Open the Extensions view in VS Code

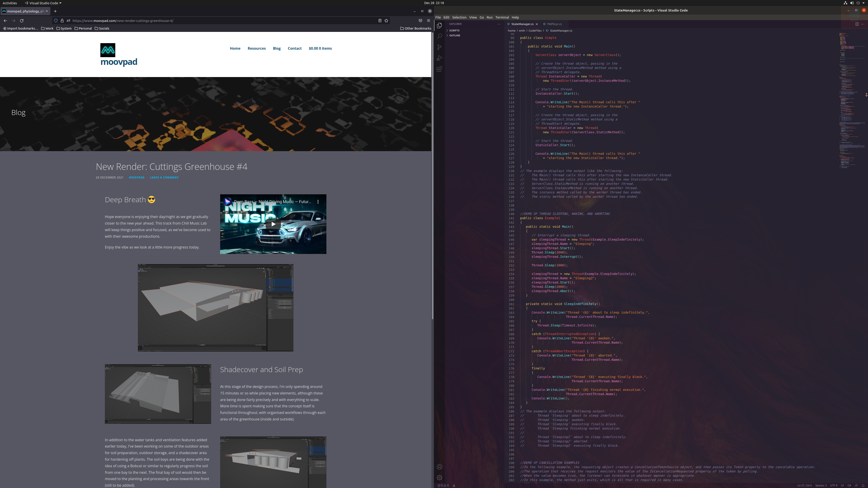click(439, 69)
